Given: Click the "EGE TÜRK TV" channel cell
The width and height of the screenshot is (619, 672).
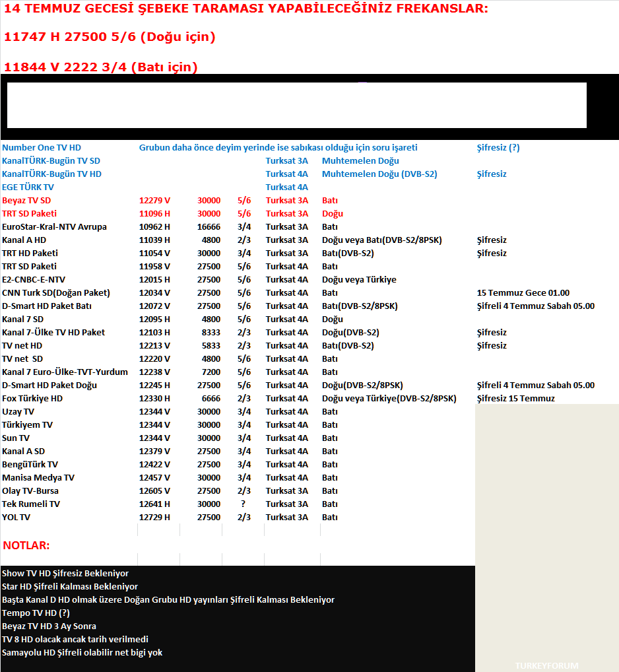Looking at the screenshot, I should (x=28, y=187).
